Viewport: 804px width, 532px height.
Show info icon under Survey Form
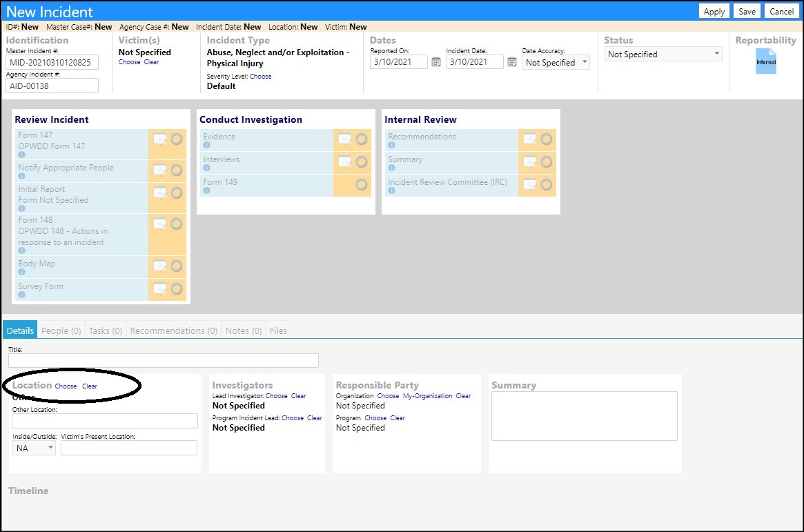pos(21,295)
